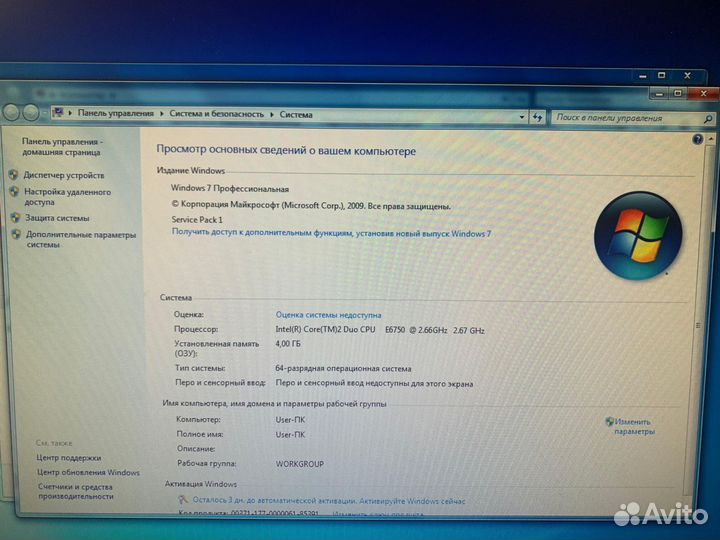The width and height of the screenshot is (720, 540).
Task: Click the Control Panel icon in address bar
Action: coord(58,112)
